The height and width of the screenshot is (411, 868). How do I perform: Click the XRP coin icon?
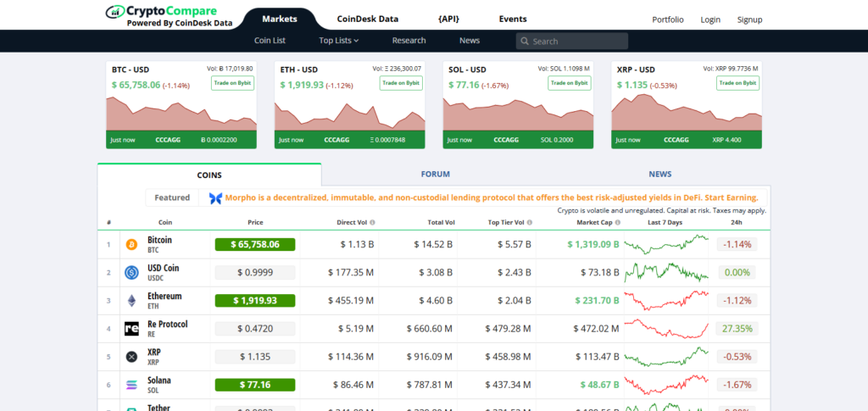click(x=131, y=357)
